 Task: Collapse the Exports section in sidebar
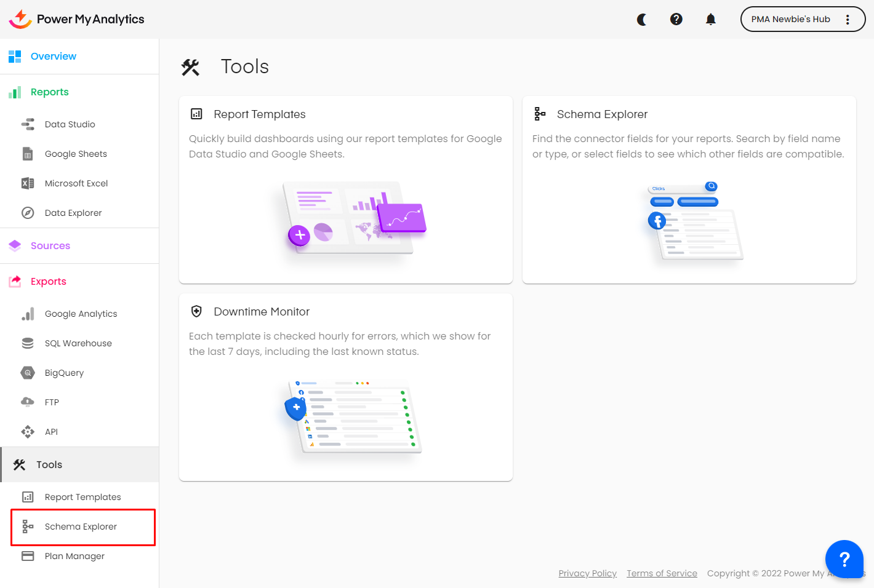(x=49, y=282)
